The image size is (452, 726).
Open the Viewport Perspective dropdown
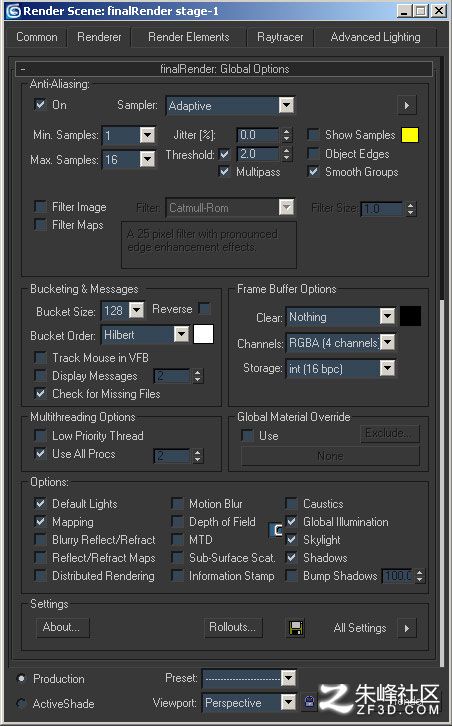click(250, 703)
